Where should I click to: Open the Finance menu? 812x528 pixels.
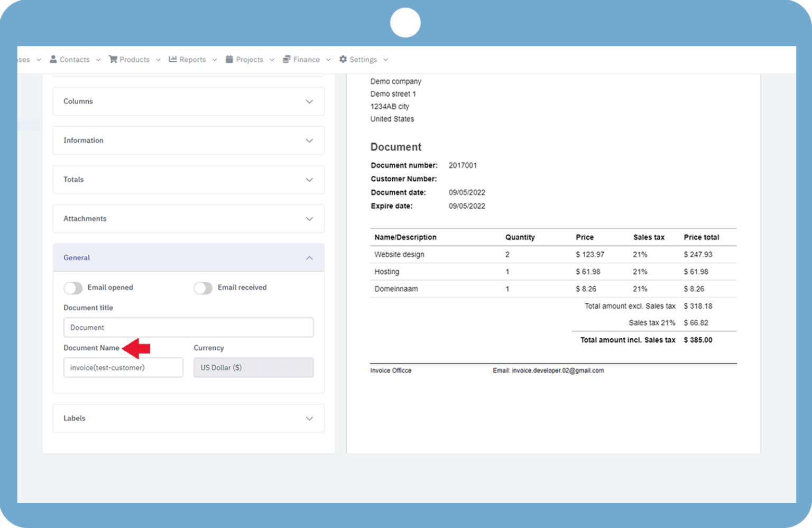pyautogui.click(x=307, y=60)
